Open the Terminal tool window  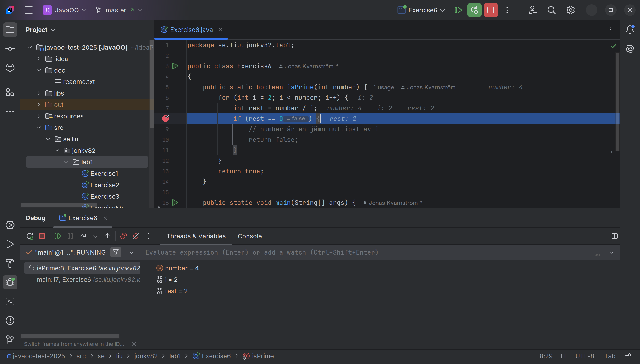point(10,301)
